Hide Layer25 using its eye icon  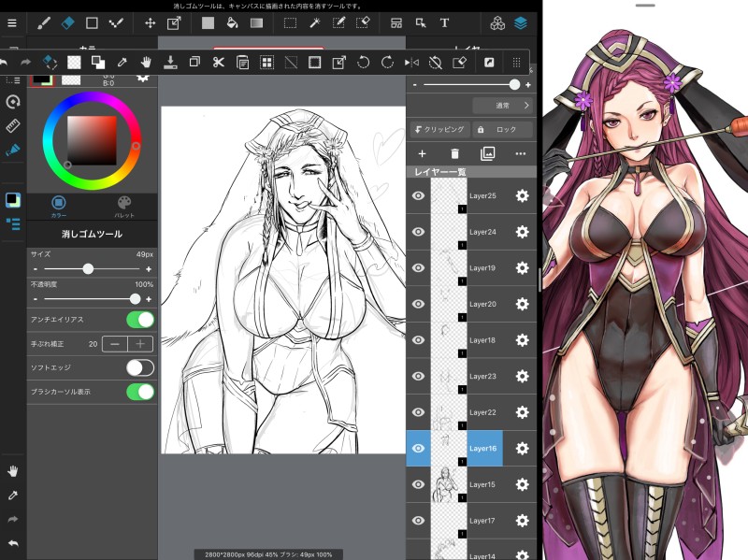point(419,195)
